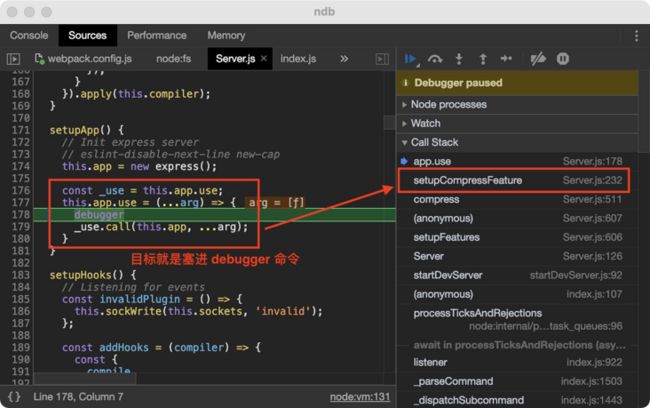This screenshot has width=650, height=408.
Task: Pretty print with curly braces icon
Action: pos(14,397)
